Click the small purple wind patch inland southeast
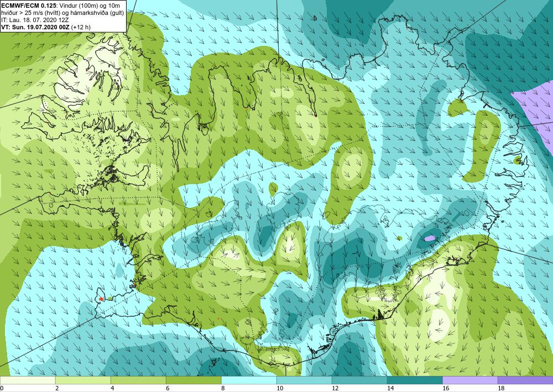 point(430,238)
